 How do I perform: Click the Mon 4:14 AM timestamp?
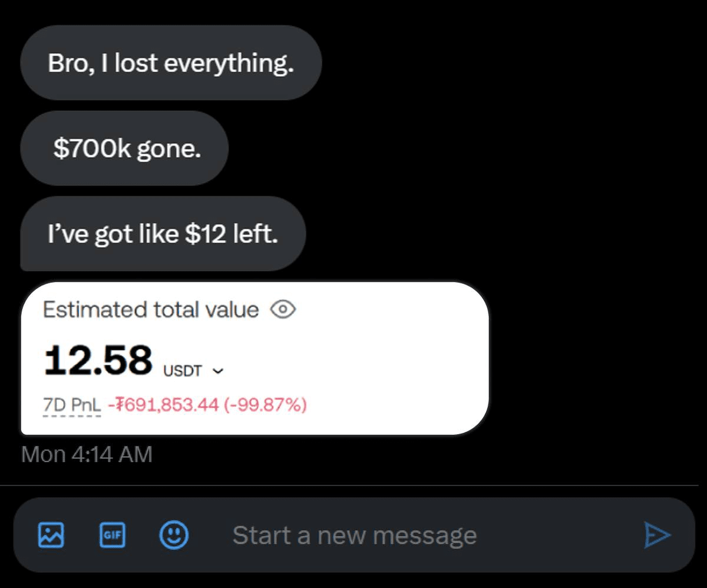click(x=87, y=454)
